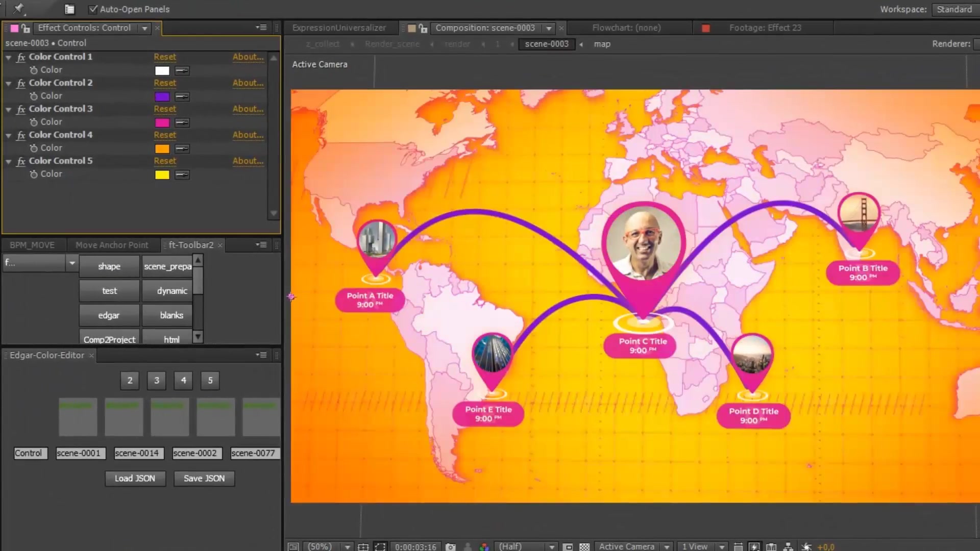Click the Render_scene composition link
The width and height of the screenshot is (980, 551).
click(393, 44)
